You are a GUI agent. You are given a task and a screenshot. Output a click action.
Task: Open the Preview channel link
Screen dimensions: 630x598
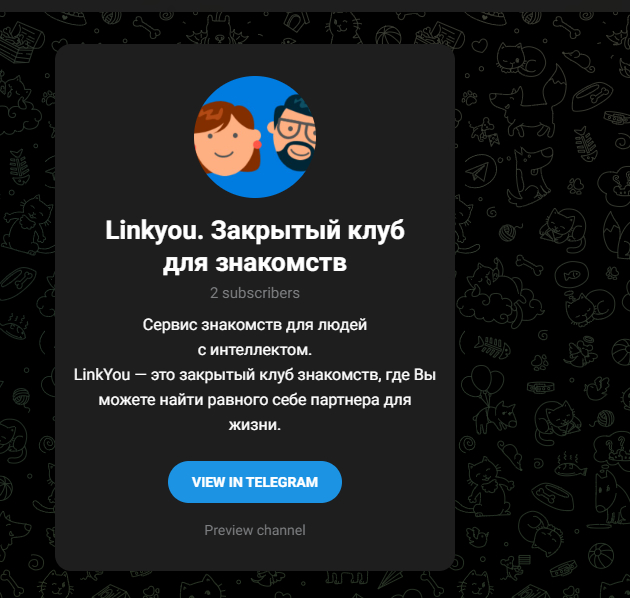(255, 530)
